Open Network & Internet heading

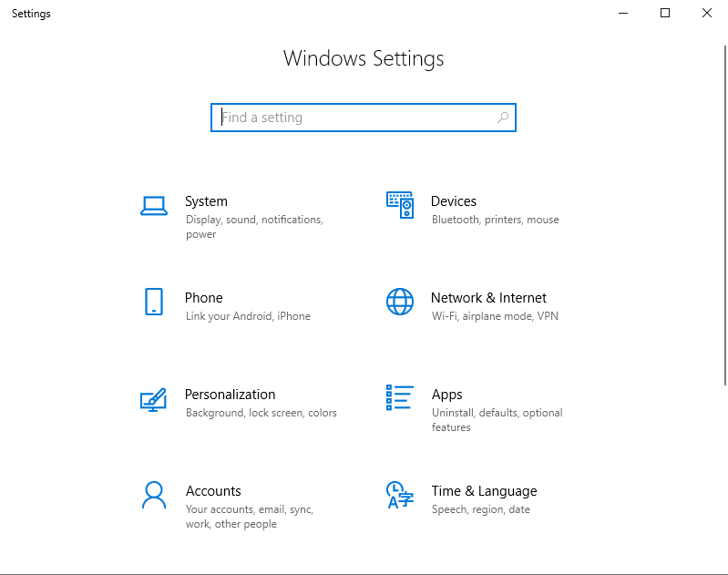[488, 298]
